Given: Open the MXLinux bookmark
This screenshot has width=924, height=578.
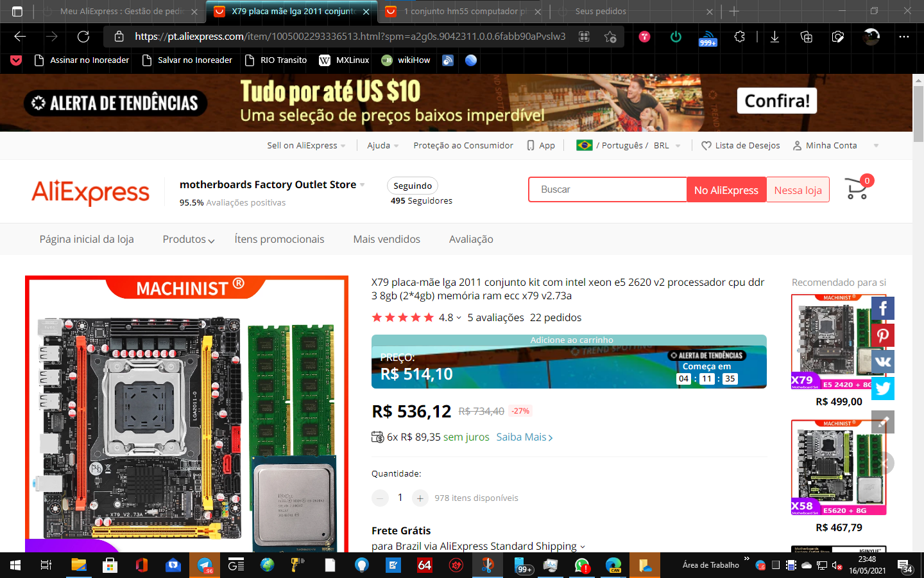Looking at the screenshot, I should point(344,60).
